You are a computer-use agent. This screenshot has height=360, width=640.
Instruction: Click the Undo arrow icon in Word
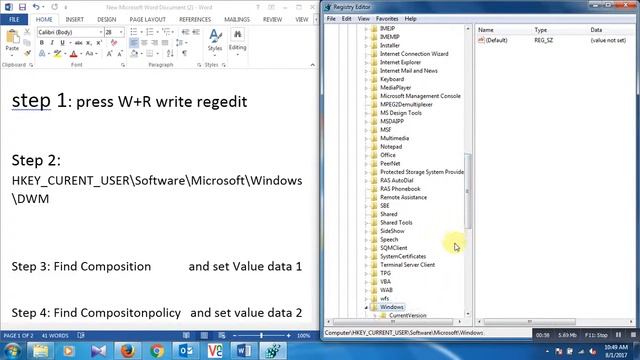pos(36,7)
